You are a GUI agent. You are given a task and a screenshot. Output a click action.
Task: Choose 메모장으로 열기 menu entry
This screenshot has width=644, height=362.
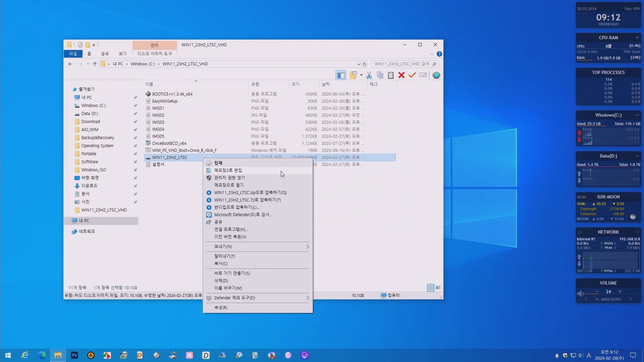click(x=258, y=185)
